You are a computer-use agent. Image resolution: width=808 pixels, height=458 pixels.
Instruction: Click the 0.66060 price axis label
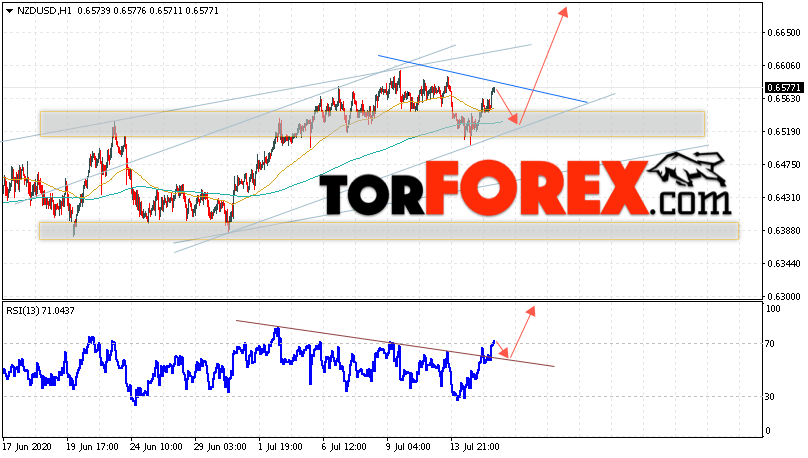784,65
